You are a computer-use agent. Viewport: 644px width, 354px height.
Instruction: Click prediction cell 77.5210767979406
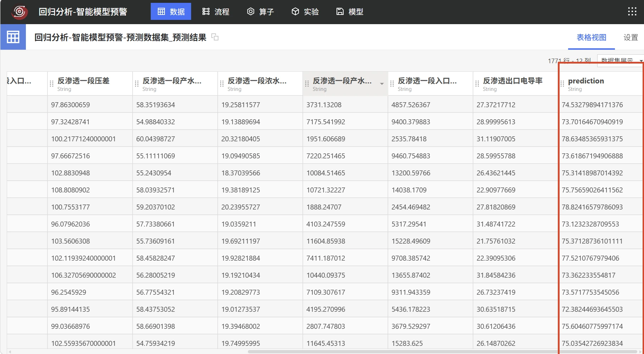[x=601, y=258]
